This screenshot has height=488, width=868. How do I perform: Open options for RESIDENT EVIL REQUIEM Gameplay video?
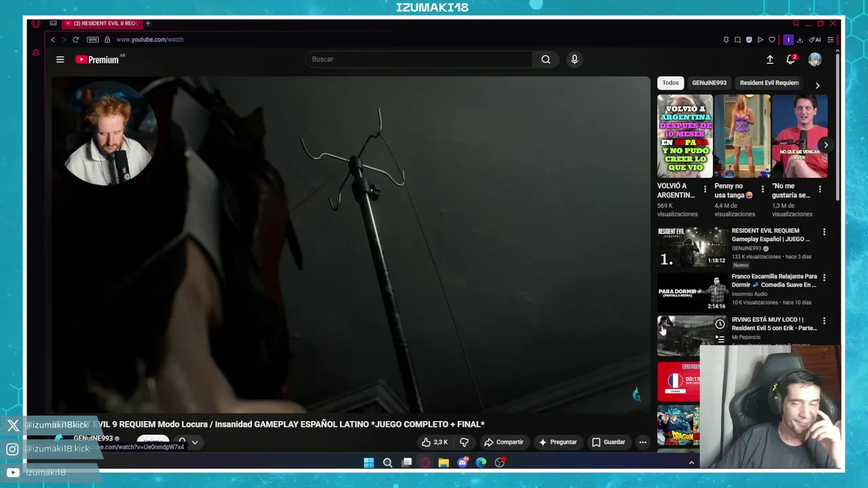click(x=824, y=232)
